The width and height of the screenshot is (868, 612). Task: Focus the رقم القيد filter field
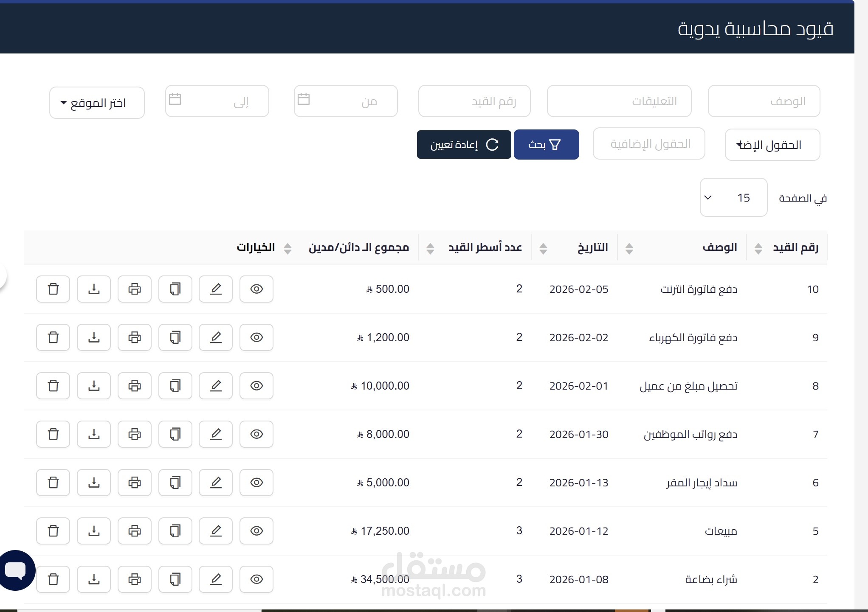[x=474, y=101]
